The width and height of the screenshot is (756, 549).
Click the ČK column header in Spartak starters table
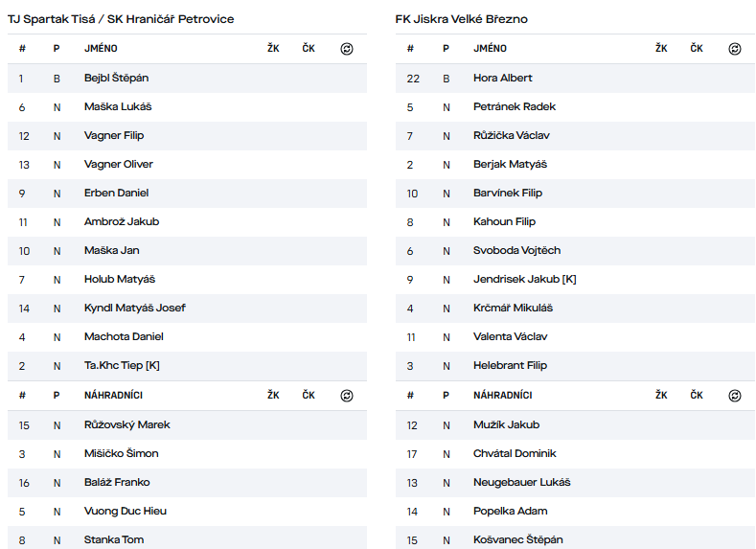tap(308, 49)
